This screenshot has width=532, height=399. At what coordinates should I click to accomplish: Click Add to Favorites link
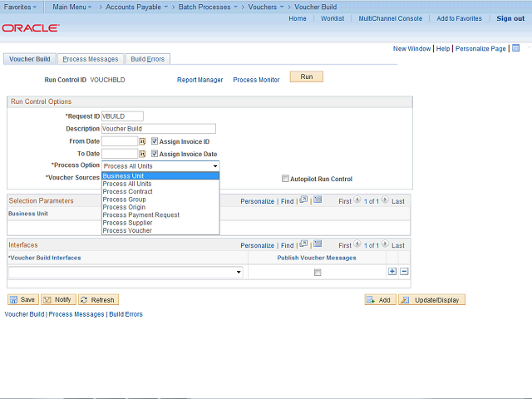(x=459, y=18)
